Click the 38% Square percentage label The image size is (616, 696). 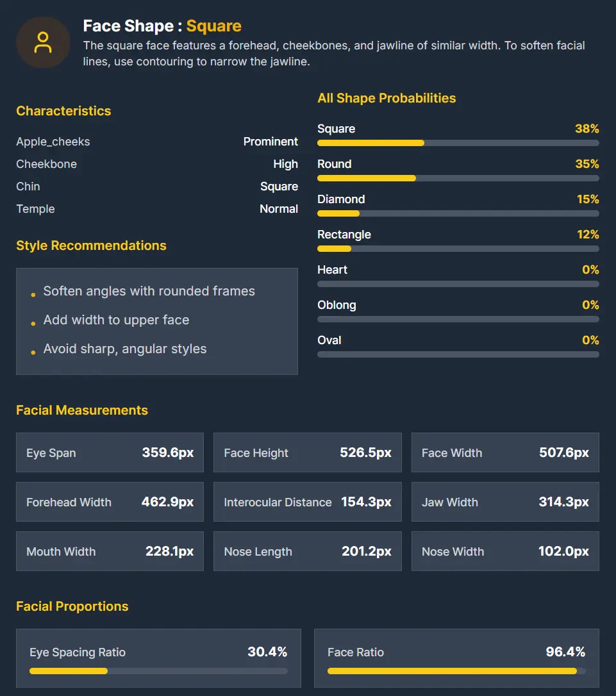(587, 129)
